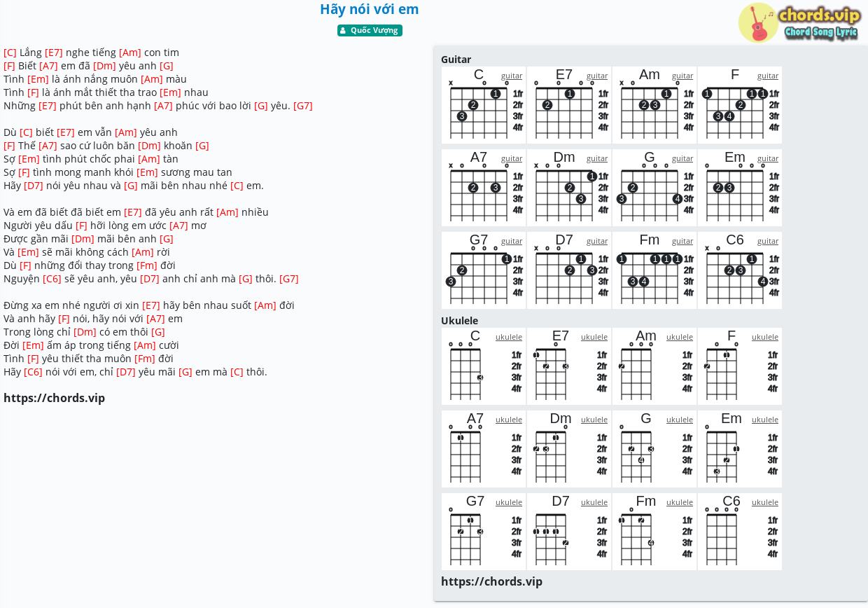This screenshot has height=608, width=868.
Task: Click the ukulele C chord diagram
Action: (x=484, y=366)
